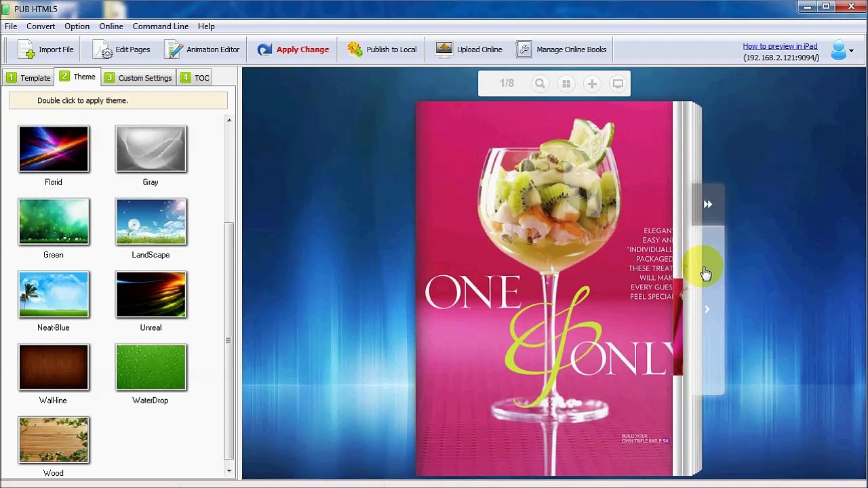Click the theme list scrollbar thumb
The width and height of the screenshot is (868, 488).
point(229,341)
